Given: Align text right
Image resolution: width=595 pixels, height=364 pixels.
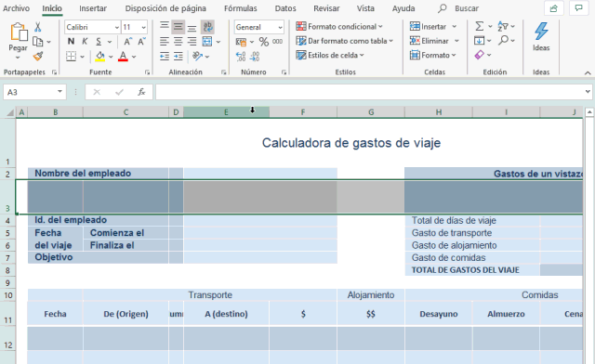Looking at the screenshot, I should click(x=192, y=42).
